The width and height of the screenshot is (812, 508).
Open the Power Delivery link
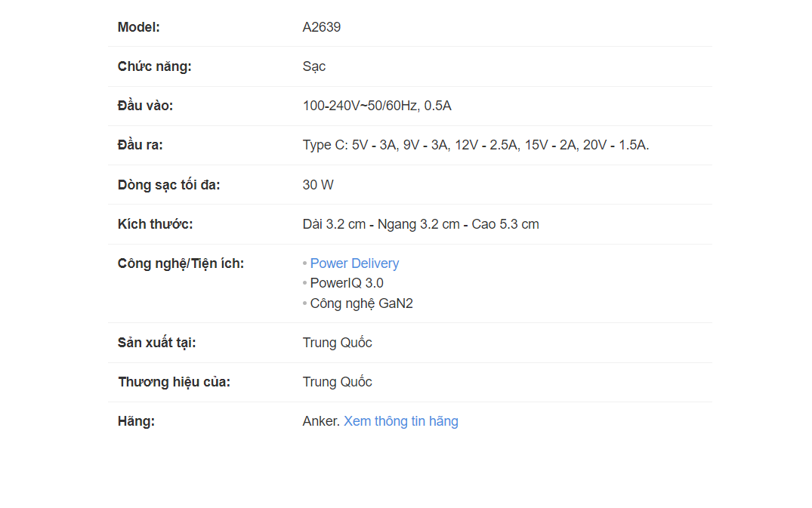pos(354,263)
